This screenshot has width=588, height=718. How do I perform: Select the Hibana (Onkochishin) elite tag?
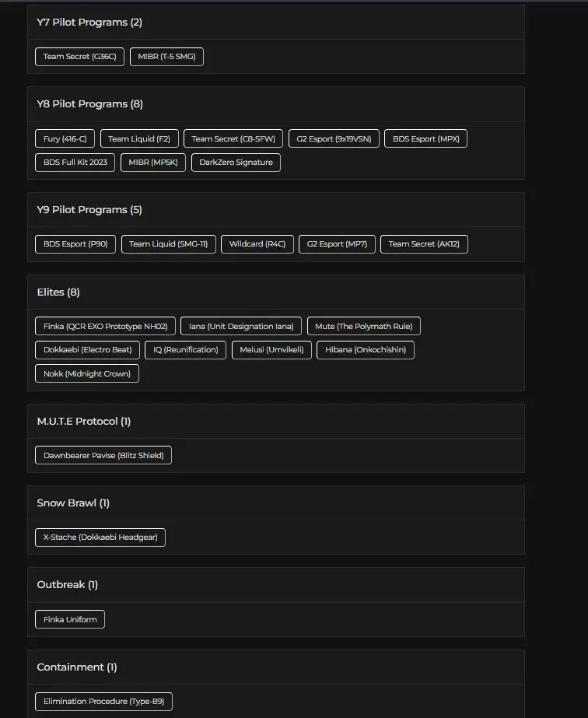point(366,350)
